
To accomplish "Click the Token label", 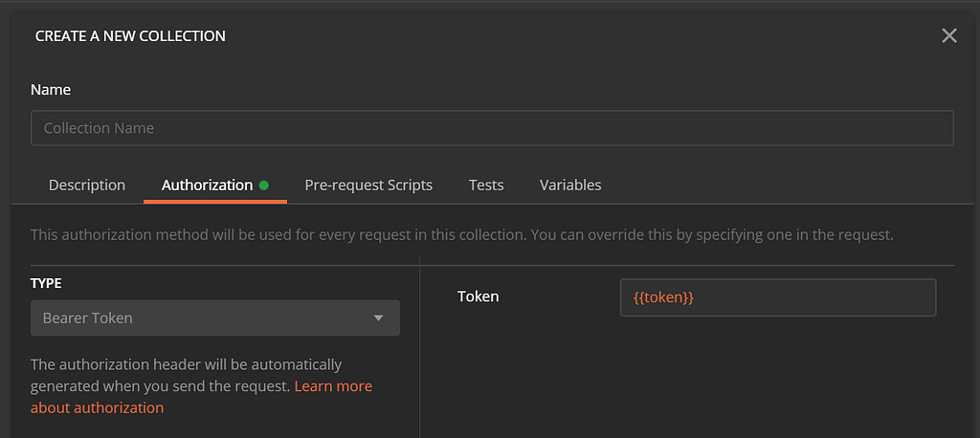I will (x=479, y=296).
